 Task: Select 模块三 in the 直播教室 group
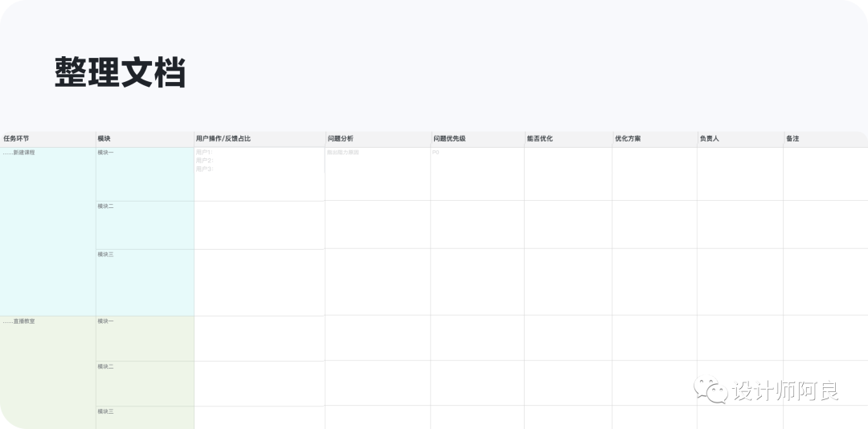pyautogui.click(x=145, y=418)
